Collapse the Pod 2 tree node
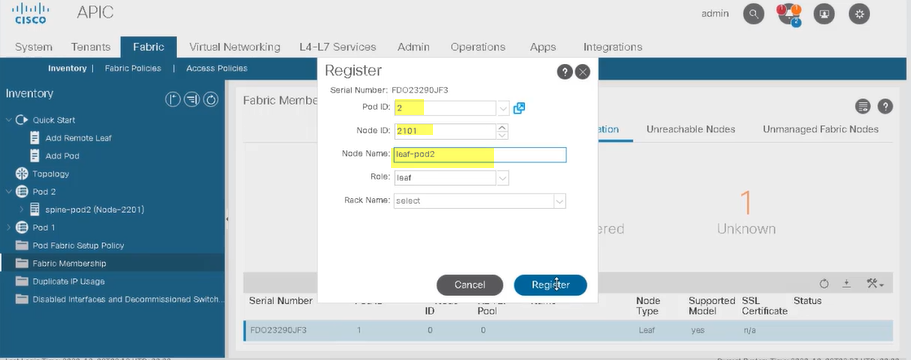This screenshot has width=911, height=360. click(8, 192)
